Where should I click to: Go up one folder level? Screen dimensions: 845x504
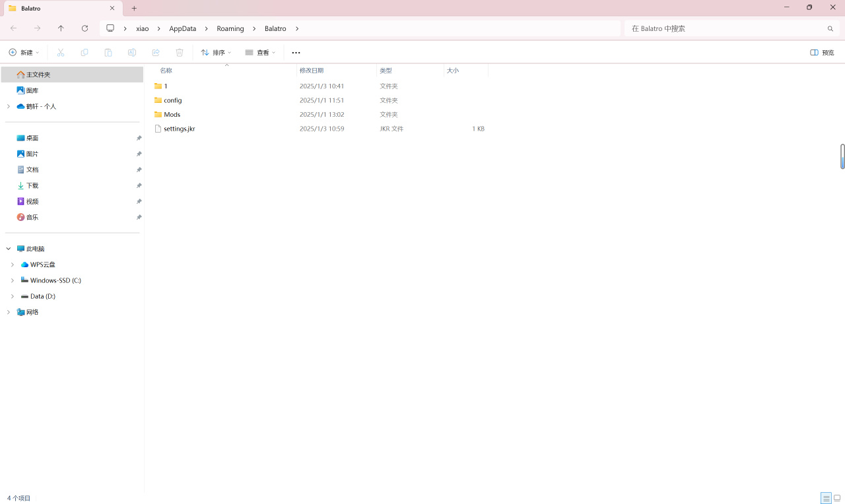point(61,28)
